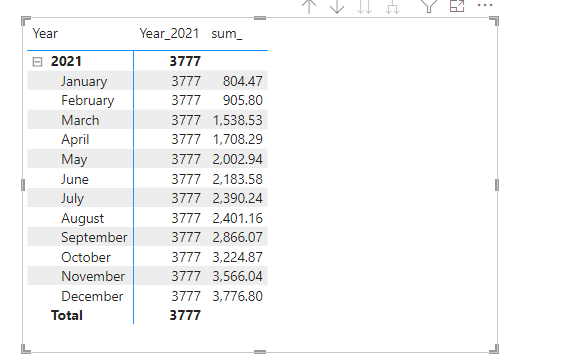This screenshot has width=568, height=360.
Task: Click the Total row label
Action: [67, 315]
